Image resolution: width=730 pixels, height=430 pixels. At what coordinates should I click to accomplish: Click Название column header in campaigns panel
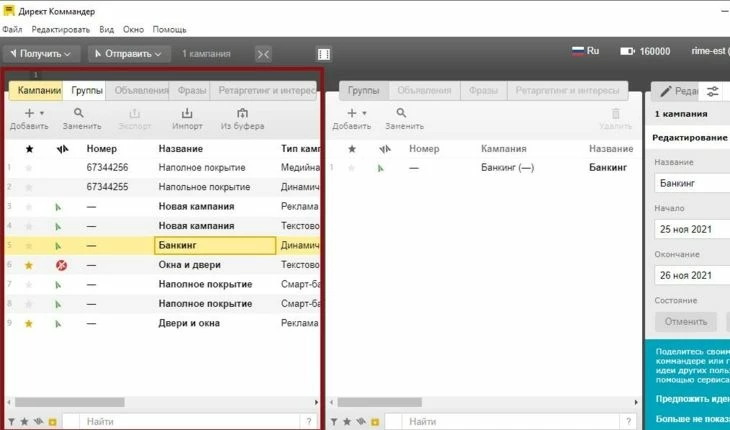point(180,149)
